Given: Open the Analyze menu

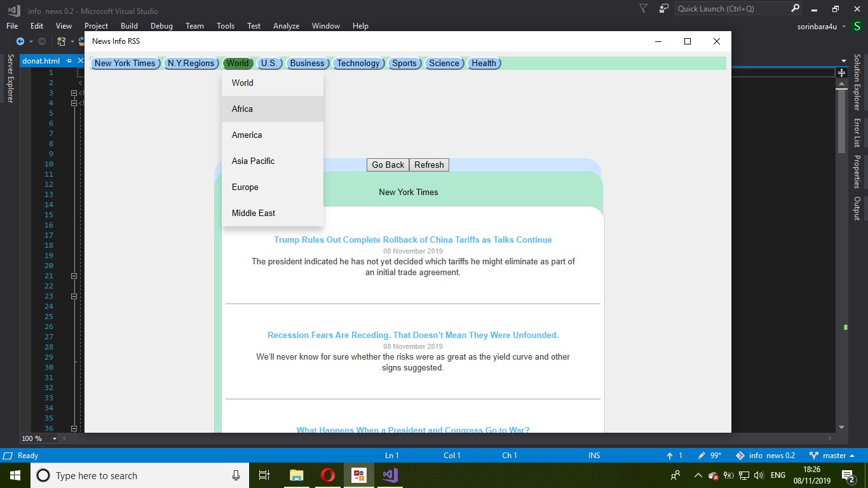Looking at the screenshot, I should coord(286,26).
